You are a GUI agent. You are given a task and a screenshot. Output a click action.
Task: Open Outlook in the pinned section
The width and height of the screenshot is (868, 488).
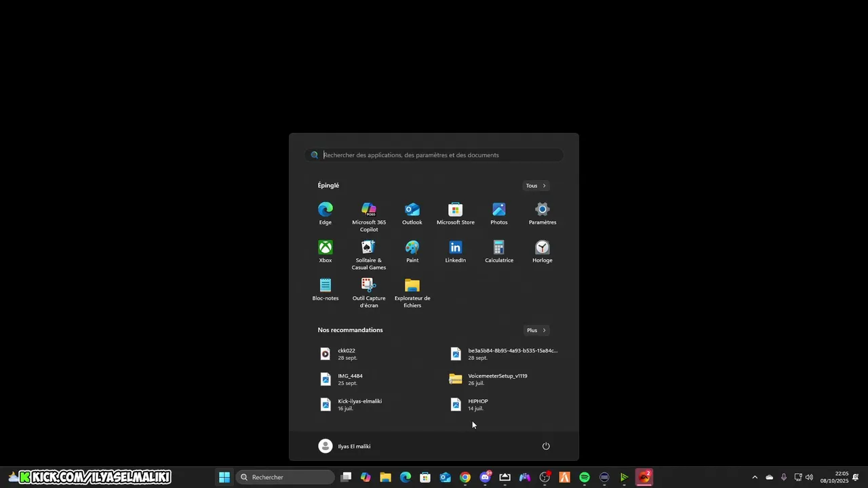(x=412, y=213)
